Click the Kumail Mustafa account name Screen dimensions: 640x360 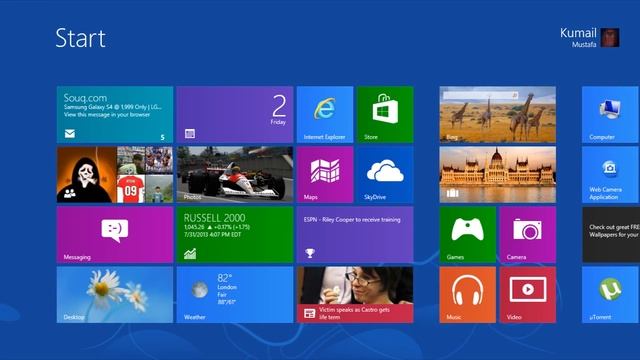click(578, 38)
